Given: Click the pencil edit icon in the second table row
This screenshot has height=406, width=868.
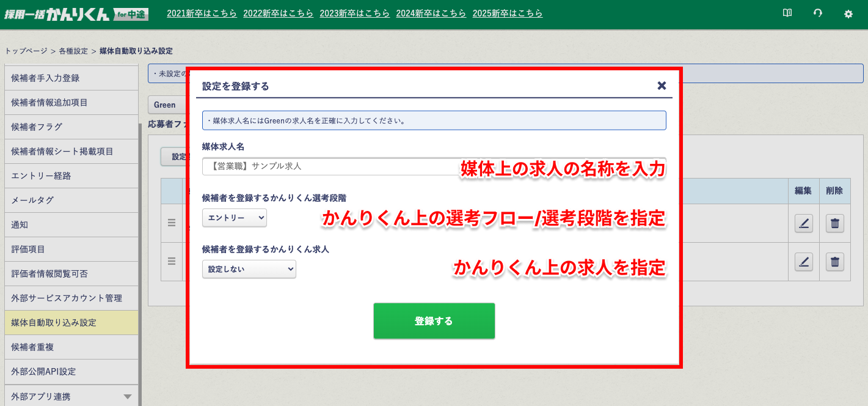Looking at the screenshot, I should (x=803, y=262).
